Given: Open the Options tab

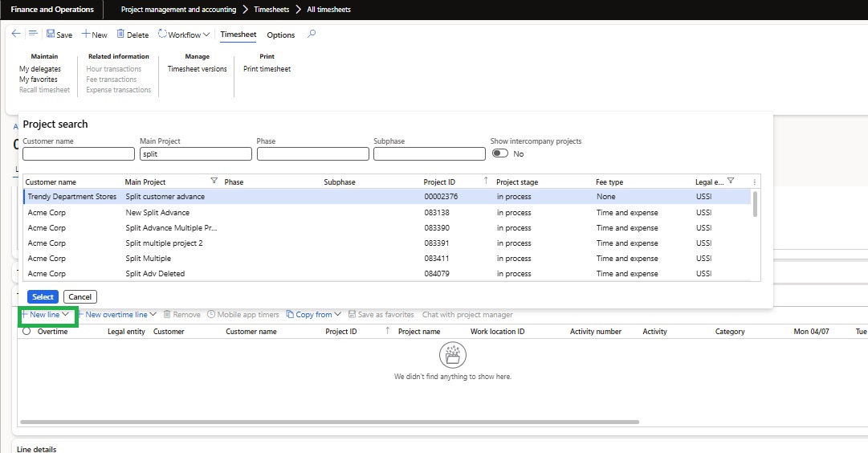Looking at the screenshot, I should [280, 35].
